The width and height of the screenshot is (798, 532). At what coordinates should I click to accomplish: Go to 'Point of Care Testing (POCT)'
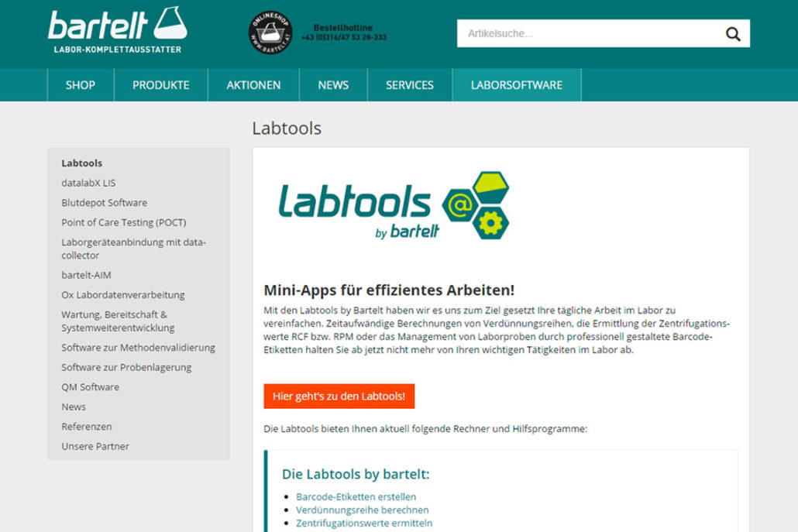point(124,222)
